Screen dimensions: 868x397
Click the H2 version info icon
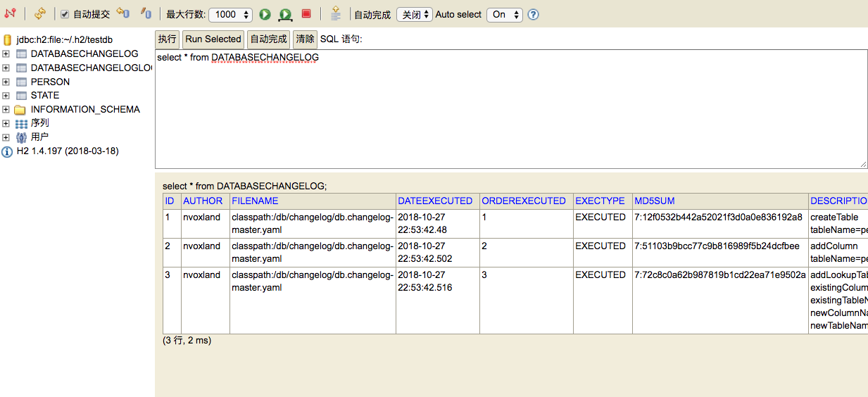7,151
